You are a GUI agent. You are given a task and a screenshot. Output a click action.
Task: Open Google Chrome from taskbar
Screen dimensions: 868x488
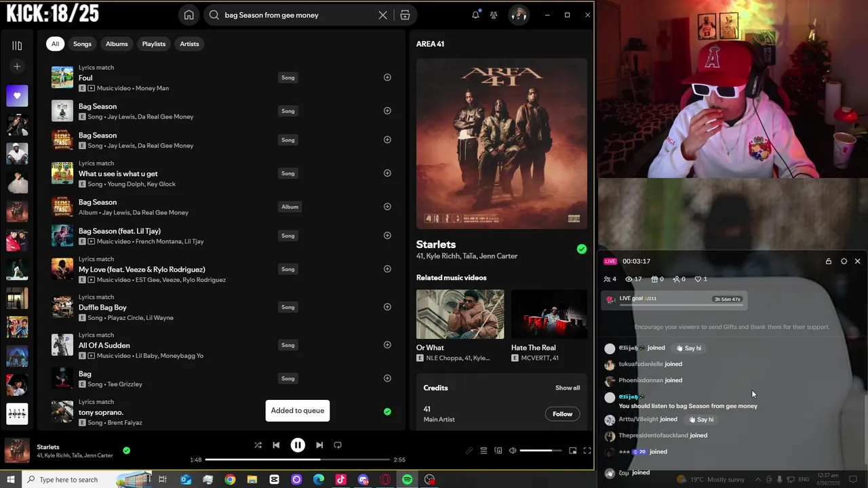[x=230, y=479]
